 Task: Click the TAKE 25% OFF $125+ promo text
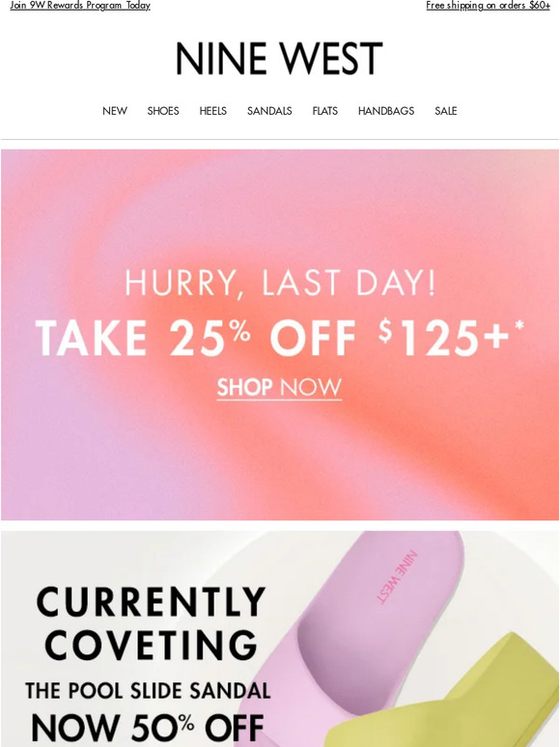[x=280, y=337]
